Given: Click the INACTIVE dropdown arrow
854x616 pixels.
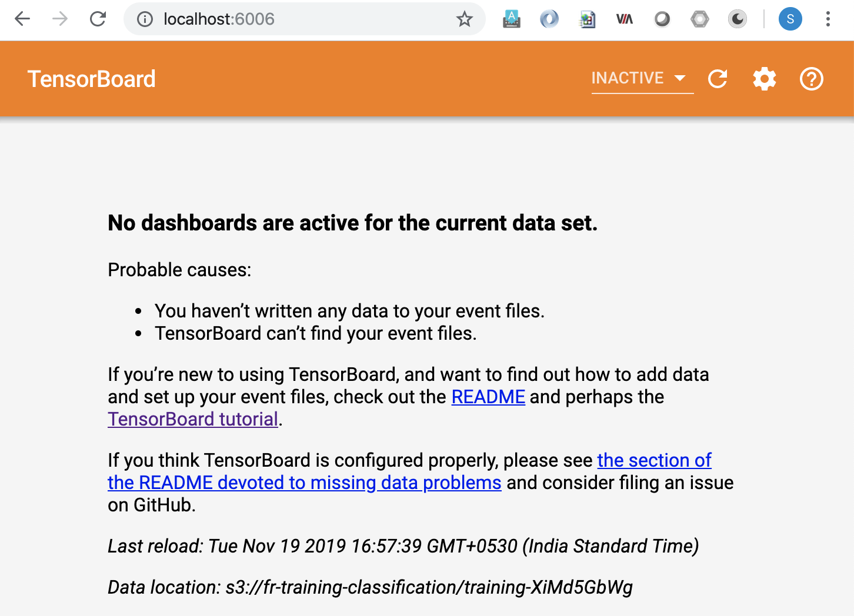Looking at the screenshot, I should coord(681,78).
